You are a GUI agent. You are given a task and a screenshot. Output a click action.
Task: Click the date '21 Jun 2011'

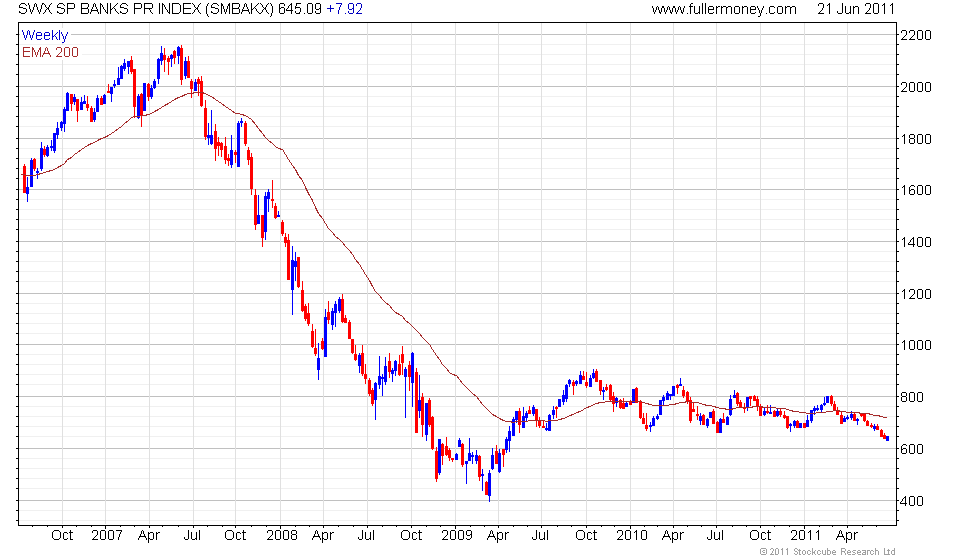coord(856,9)
